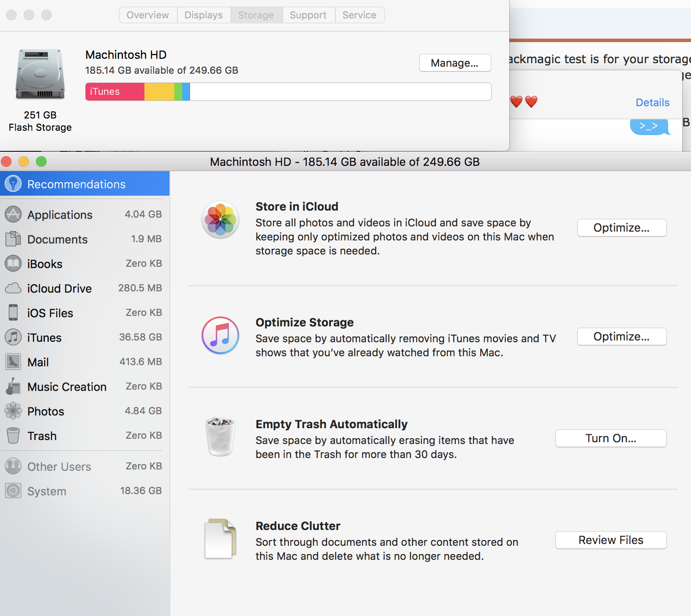Select the Music Creation guitar icon
The width and height of the screenshot is (691, 616).
(x=13, y=386)
